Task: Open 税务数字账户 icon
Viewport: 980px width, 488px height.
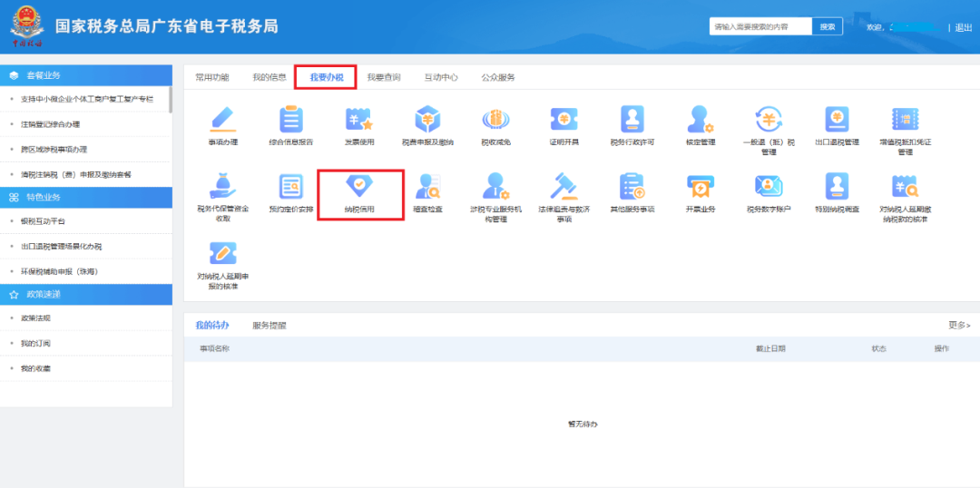Action: [769, 186]
